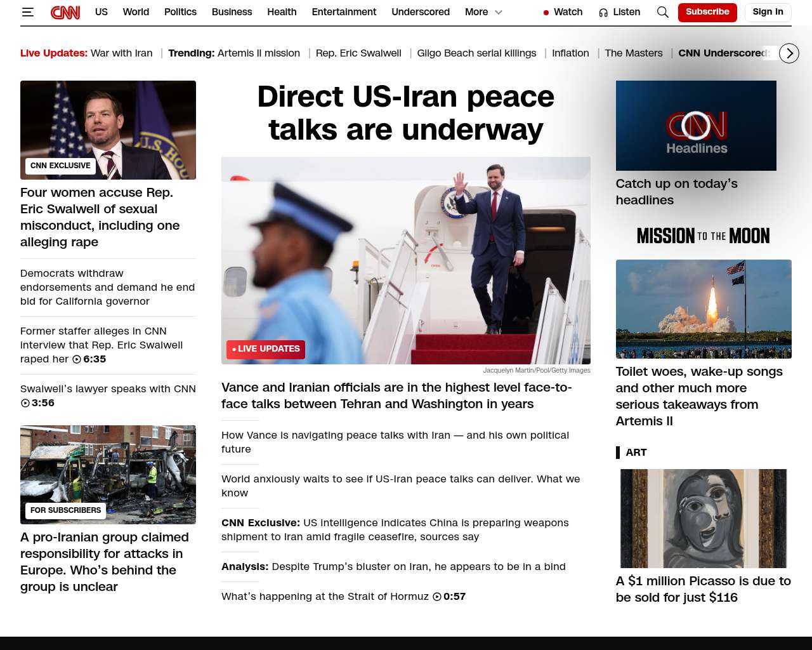The image size is (812, 650).
Task: Play the 6:35 former staffer interview video
Action: click(77, 359)
